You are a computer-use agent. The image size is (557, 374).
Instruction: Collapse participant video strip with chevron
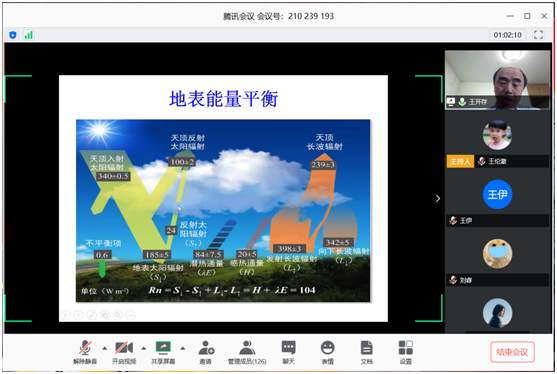(438, 199)
